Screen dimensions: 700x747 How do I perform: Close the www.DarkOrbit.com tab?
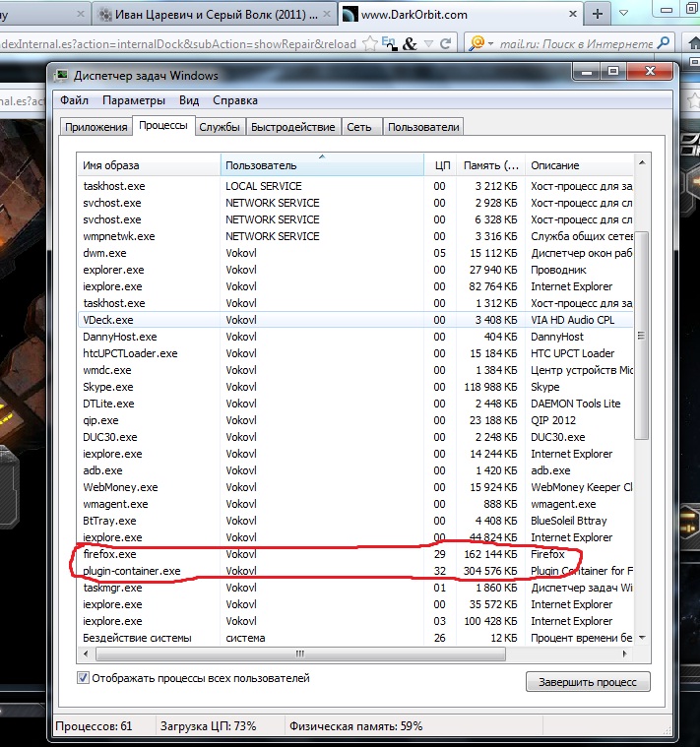tap(573, 15)
